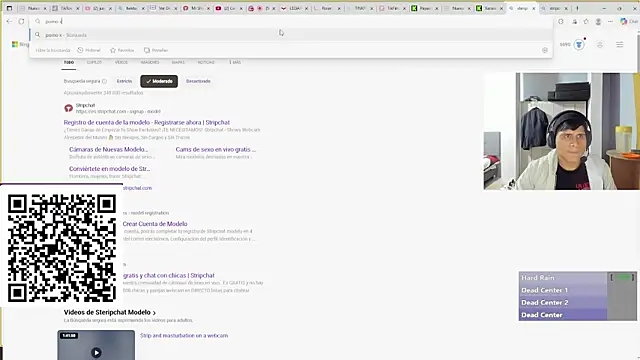The width and height of the screenshot is (640, 360).
Task: Switch to the COPILOT results tab
Action: [94, 62]
